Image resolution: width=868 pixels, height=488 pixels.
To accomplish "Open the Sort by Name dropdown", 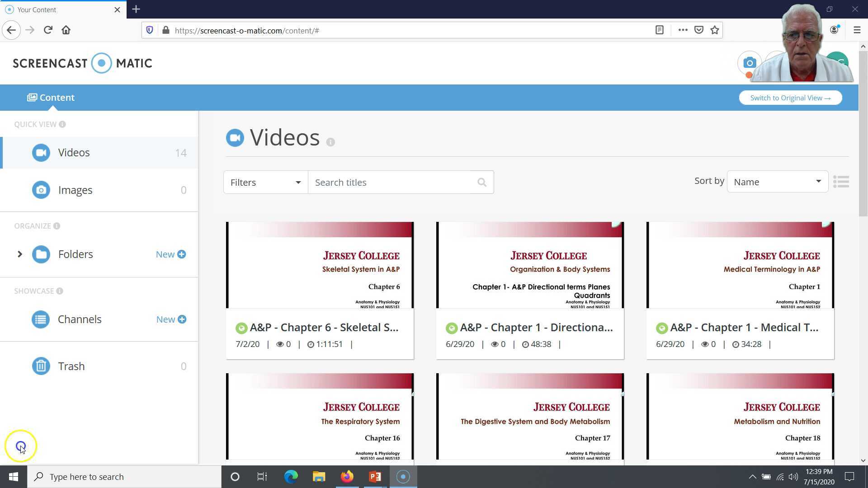I will (777, 182).
